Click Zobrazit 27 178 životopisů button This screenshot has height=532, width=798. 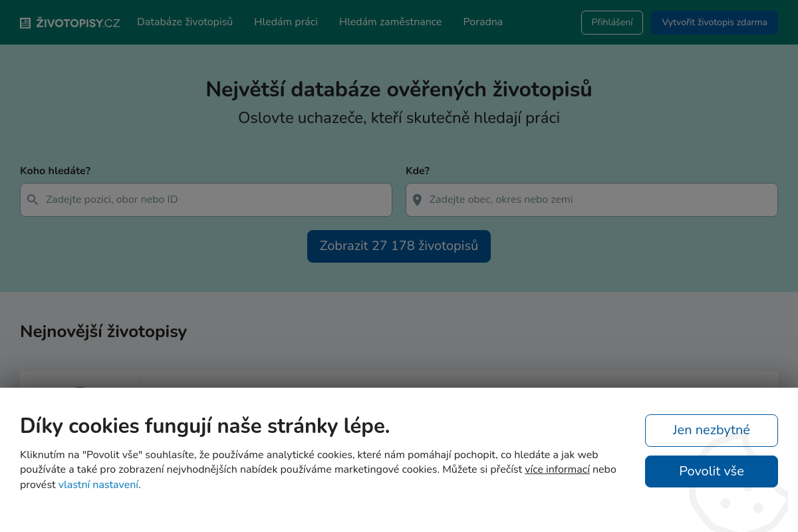tap(398, 246)
